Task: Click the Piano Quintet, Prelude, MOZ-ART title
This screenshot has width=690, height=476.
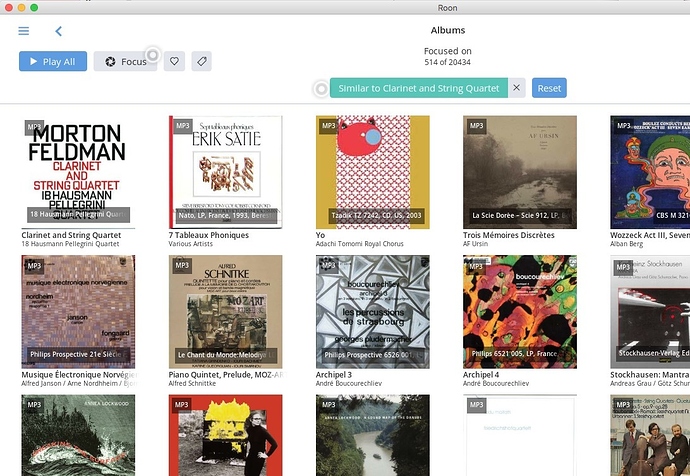Action: (228, 375)
